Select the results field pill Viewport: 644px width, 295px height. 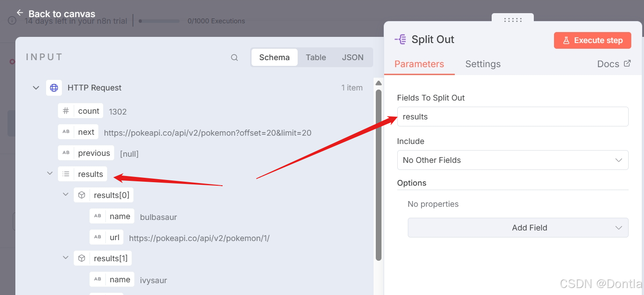83,174
